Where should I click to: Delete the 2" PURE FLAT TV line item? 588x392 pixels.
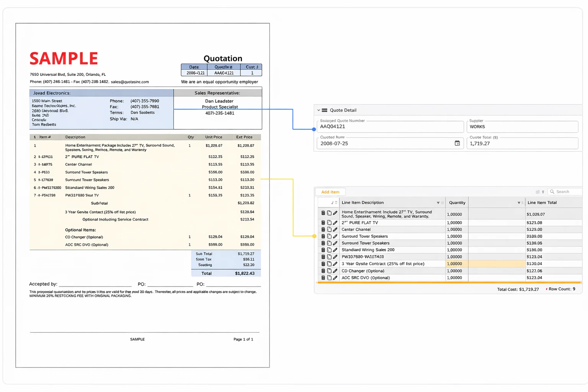tap(323, 223)
